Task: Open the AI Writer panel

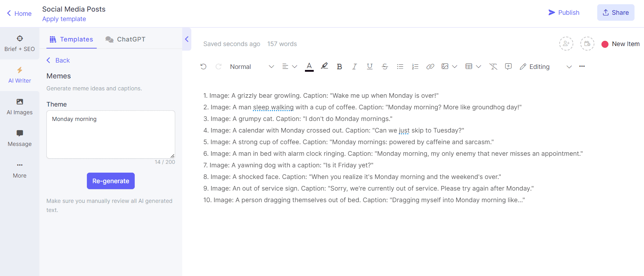Action: (20, 75)
